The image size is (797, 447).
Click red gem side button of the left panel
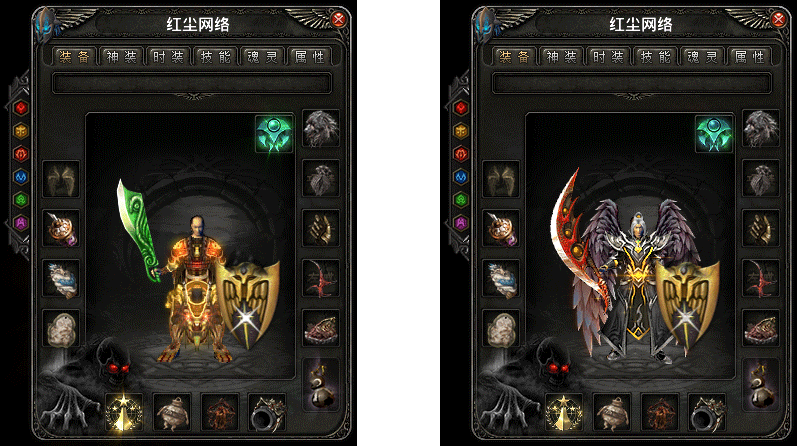(21, 108)
